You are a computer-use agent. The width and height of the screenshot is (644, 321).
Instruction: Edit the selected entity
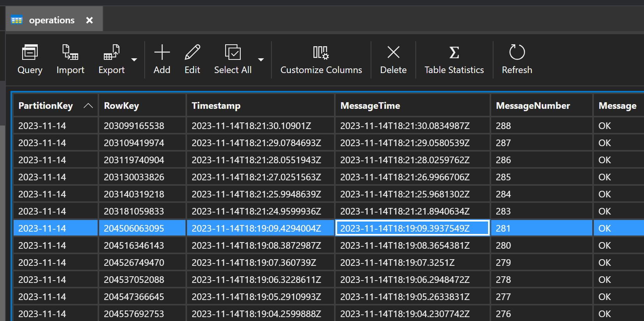pos(192,59)
